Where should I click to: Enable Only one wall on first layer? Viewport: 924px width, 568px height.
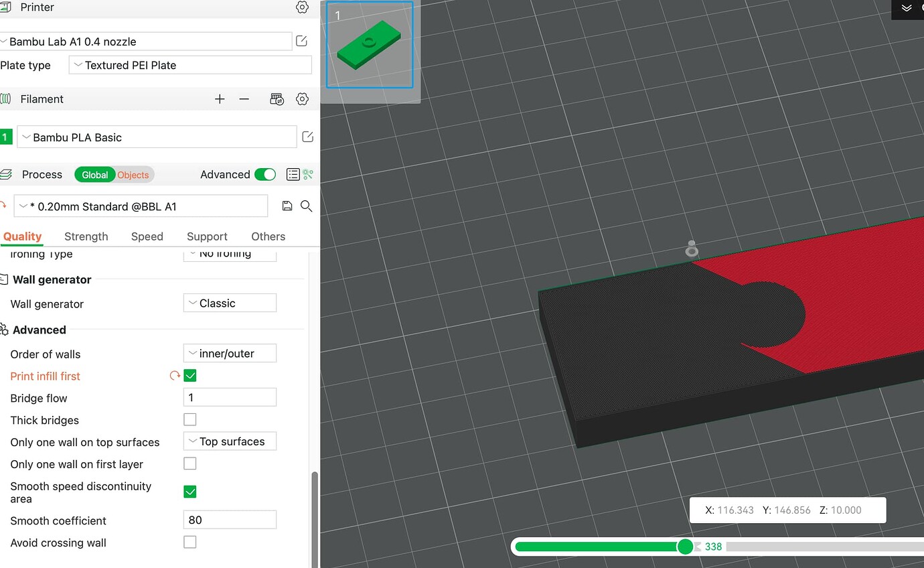coord(190,464)
